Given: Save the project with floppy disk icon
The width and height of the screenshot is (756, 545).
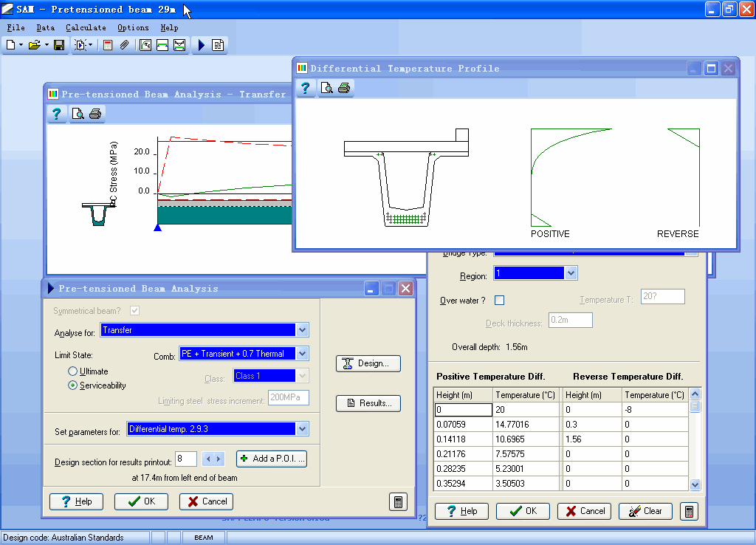Looking at the screenshot, I should click(x=59, y=45).
